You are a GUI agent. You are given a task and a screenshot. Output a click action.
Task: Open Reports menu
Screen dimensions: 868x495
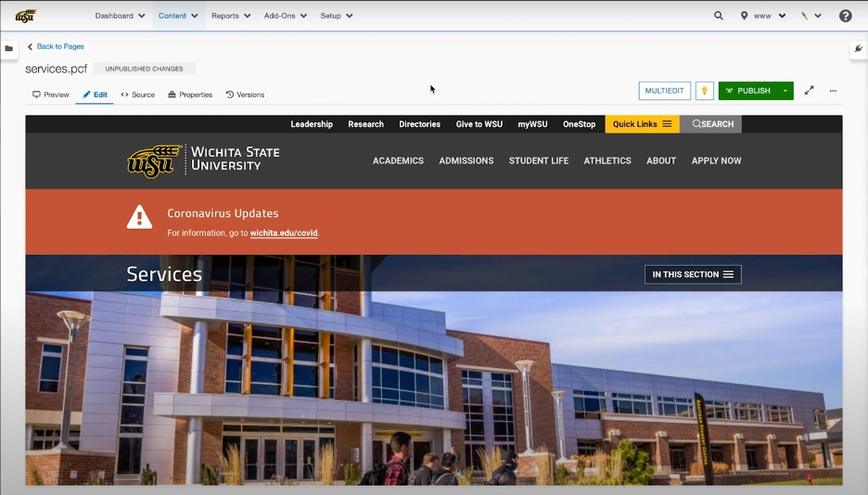pyautogui.click(x=231, y=16)
